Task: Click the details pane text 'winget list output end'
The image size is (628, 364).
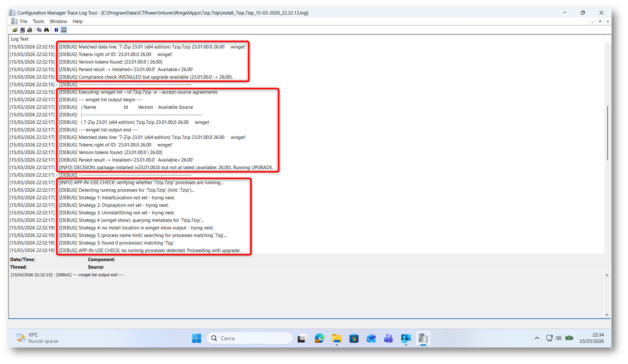Action: click(101, 275)
